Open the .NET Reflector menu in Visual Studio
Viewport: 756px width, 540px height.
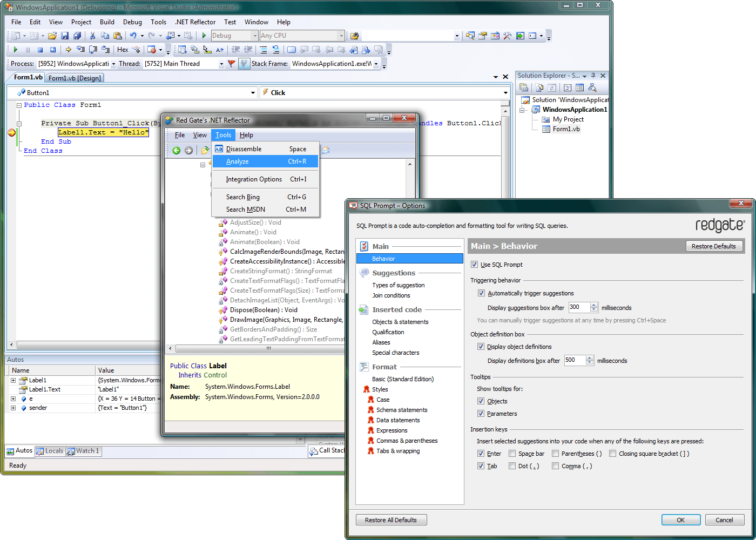pos(195,22)
